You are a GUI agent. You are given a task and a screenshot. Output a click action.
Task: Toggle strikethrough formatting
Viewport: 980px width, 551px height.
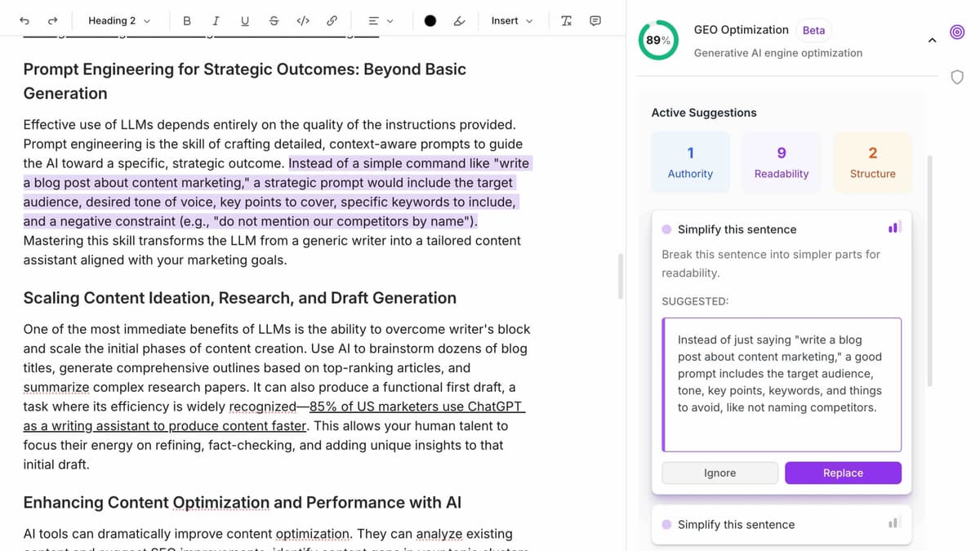coord(274,20)
